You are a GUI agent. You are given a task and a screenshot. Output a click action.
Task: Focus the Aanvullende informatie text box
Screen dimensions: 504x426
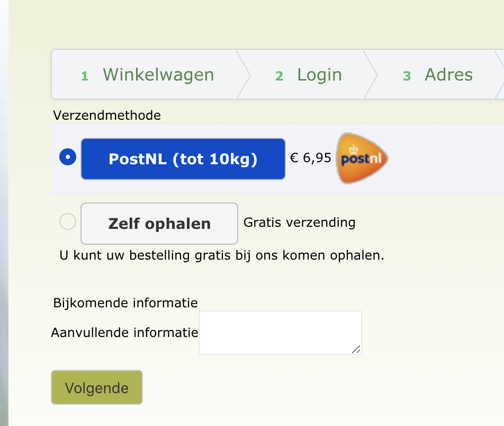point(280,332)
